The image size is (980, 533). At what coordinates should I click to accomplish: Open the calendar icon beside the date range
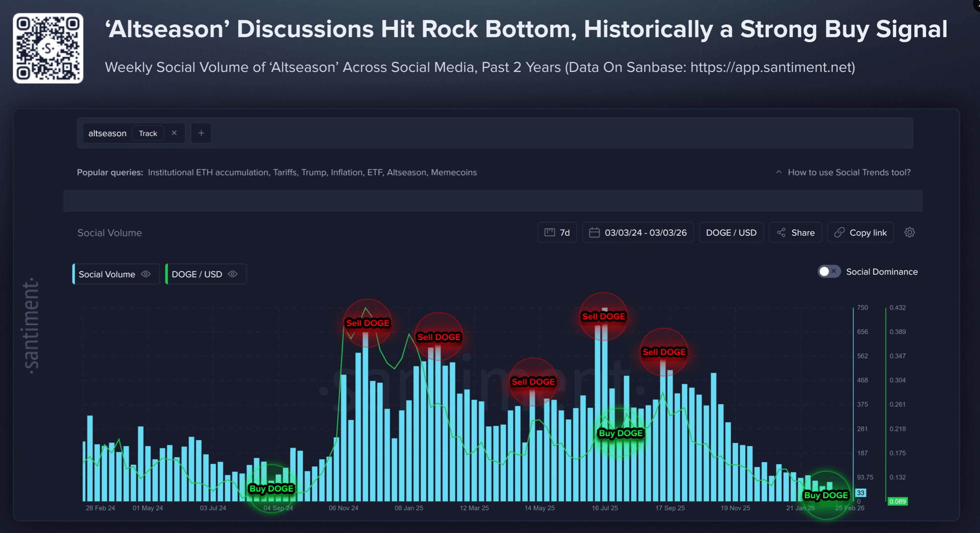595,232
